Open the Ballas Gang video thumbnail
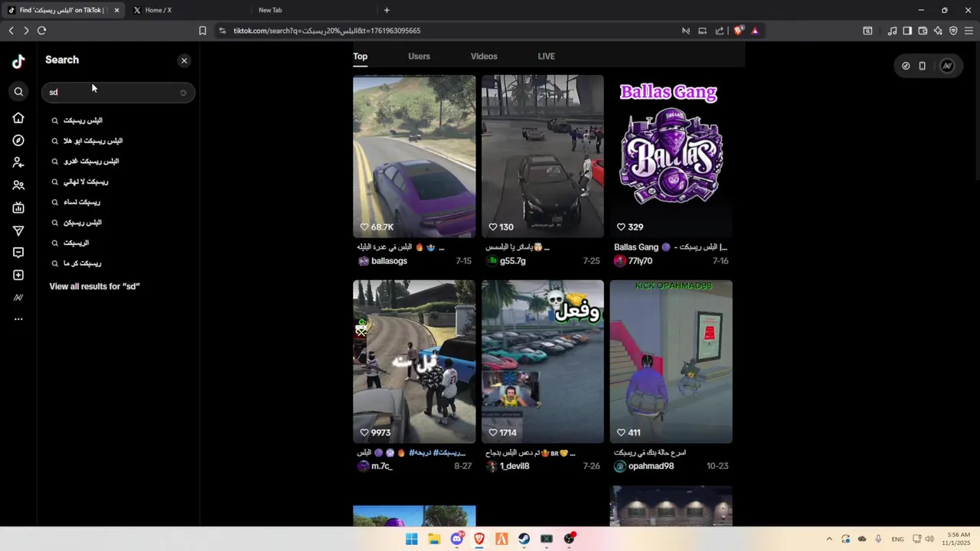980x551 pixels. tap(671, 156)
